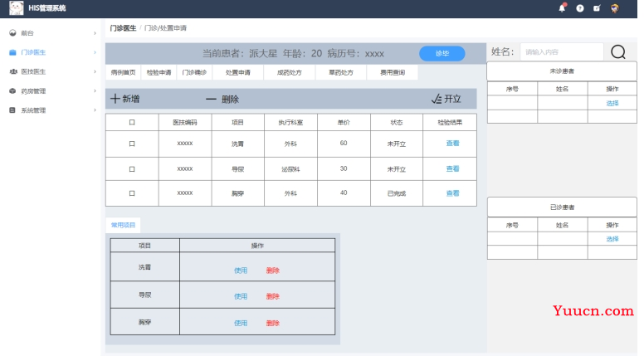644x356 pixels.
Task: Expand the 系统管理 menu chevron
Action: [x=95, y=110]
